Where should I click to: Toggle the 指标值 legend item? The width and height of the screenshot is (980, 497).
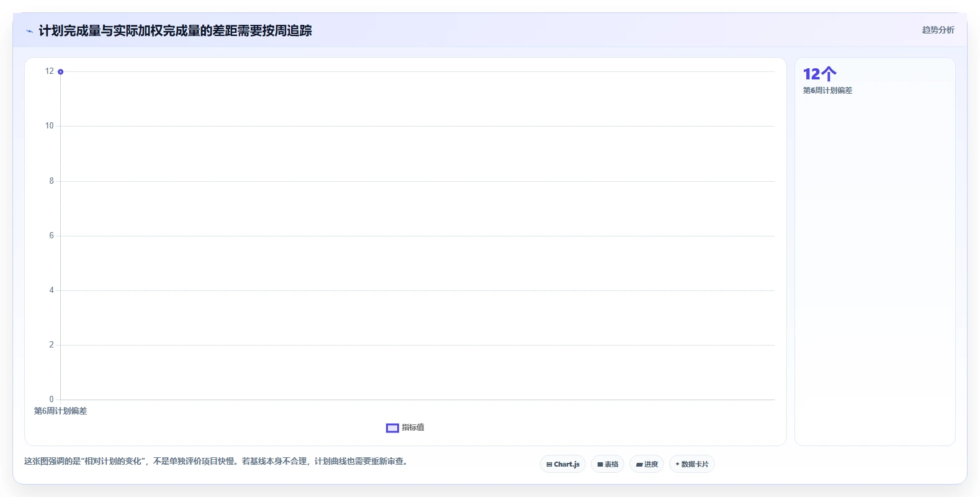coord(405,428)
